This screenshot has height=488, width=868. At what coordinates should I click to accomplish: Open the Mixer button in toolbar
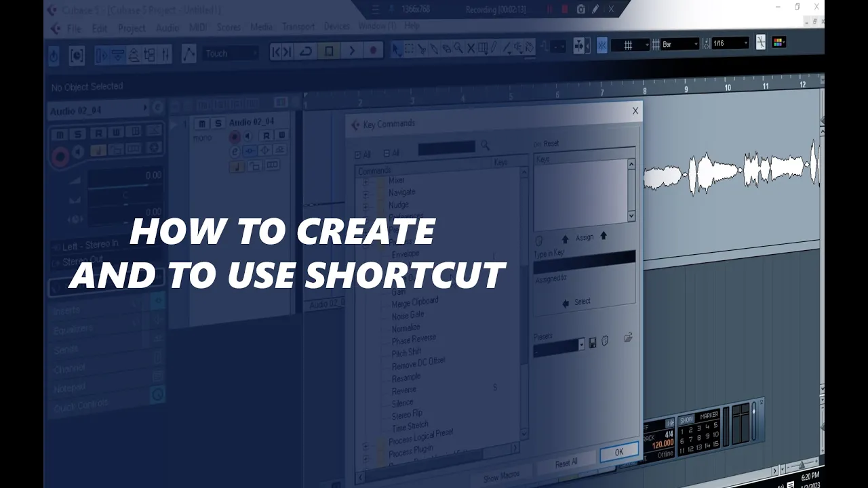165,54
